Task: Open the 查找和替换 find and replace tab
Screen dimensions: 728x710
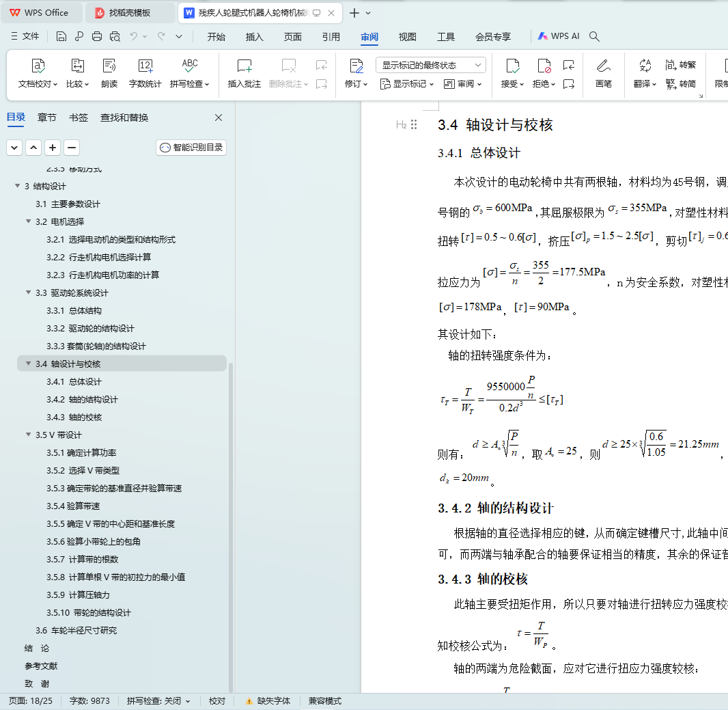Action: pos(124,118)
